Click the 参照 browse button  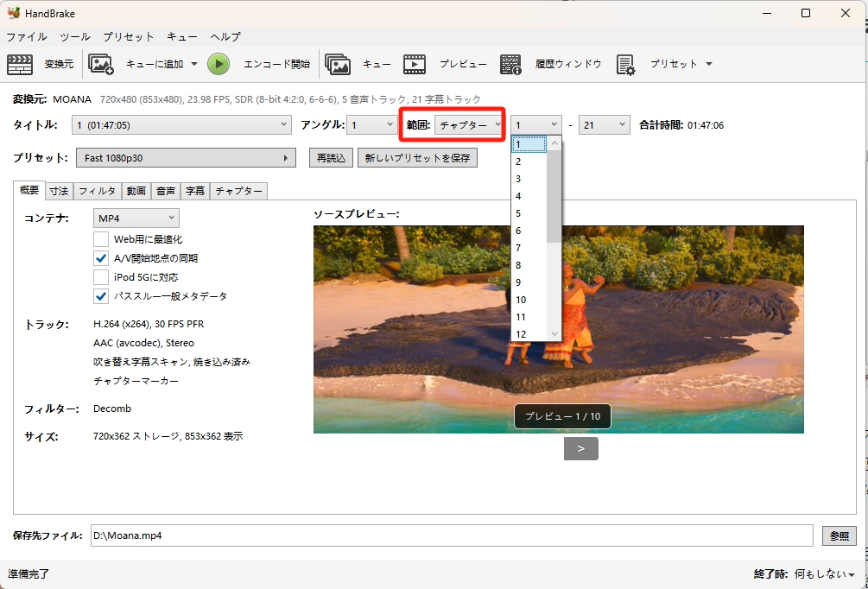(x=839, y=535)
